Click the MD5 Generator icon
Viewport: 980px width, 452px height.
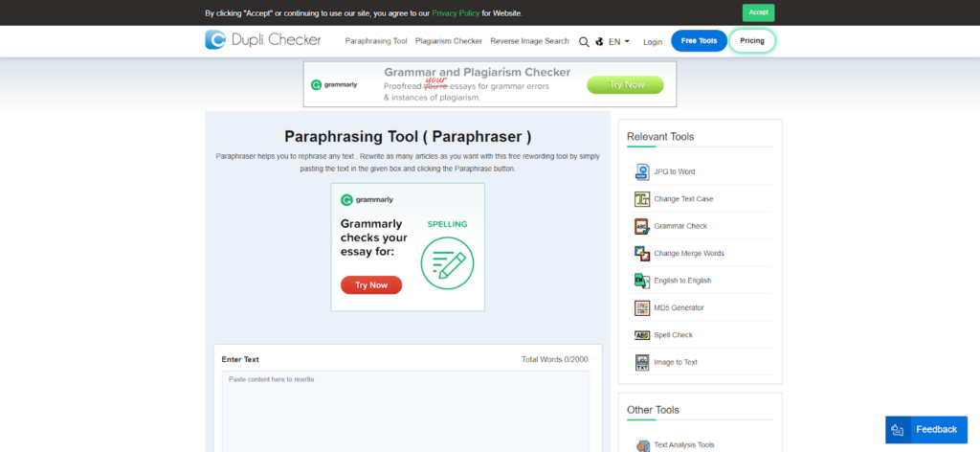642,307
